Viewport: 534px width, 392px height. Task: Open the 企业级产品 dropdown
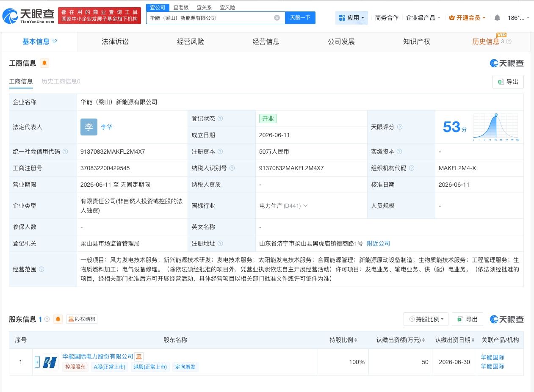coord(423,18)
